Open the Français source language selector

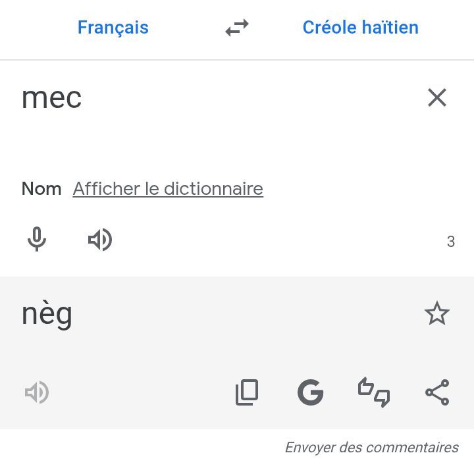click(x=113, y=28)
